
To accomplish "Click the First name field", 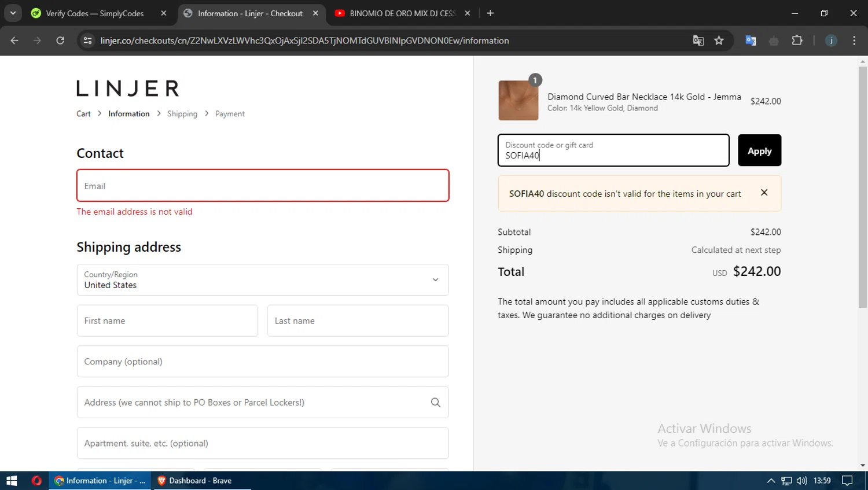I will coord(167,320).
